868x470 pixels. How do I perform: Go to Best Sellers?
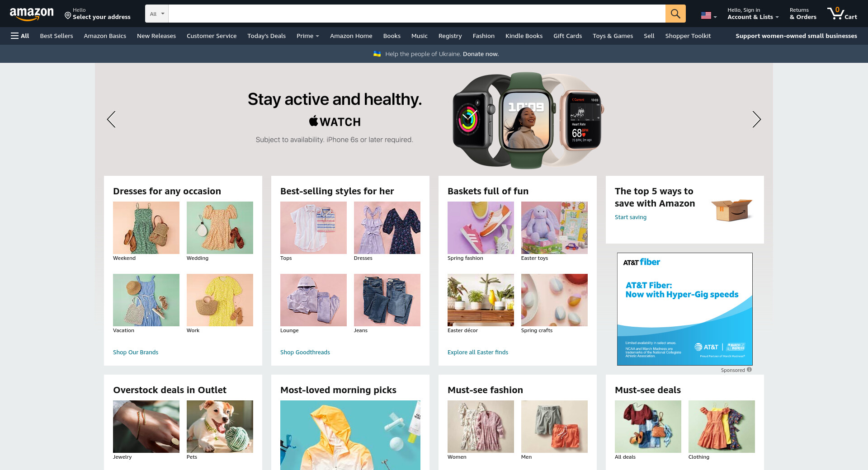[x=57, y=36]
